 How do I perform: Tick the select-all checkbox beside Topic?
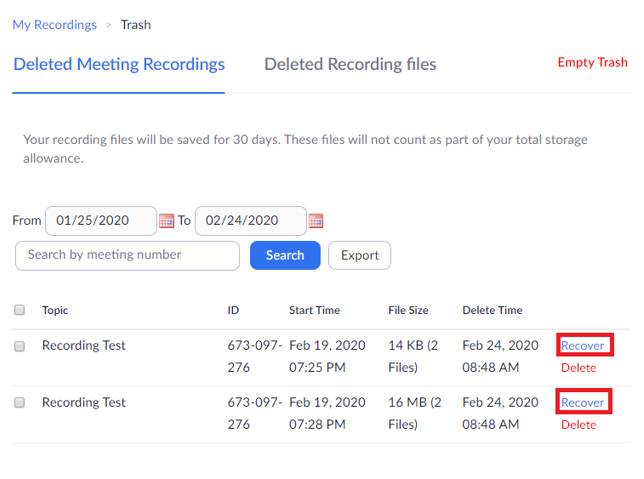click(19, 310)
